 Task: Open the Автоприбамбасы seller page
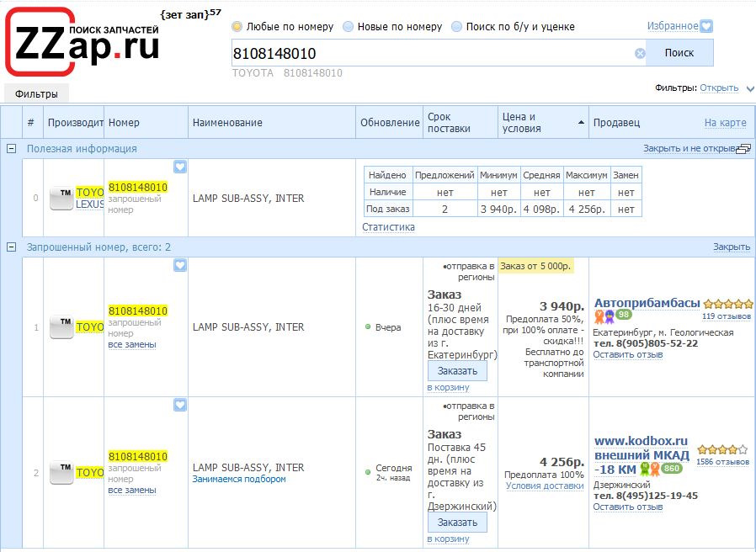[647, 303]
